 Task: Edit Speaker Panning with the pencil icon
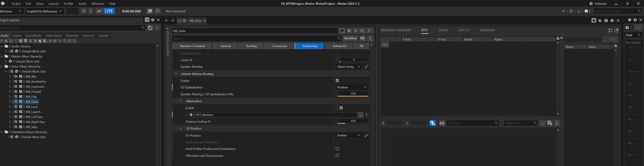click(367, 67)
